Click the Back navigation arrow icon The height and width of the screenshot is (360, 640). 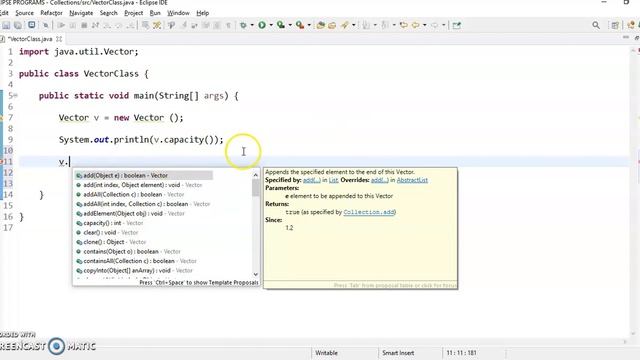coord(415,25)
